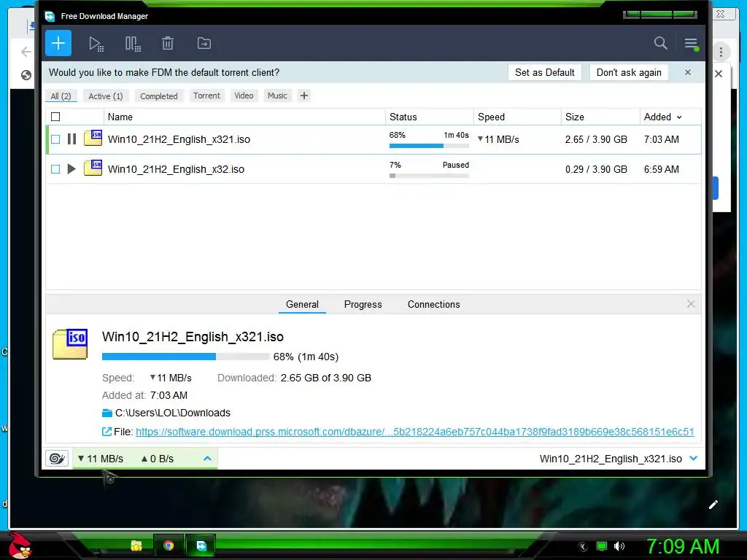747x560 pixels.
Task: Open volume control in system tray
Action: pos(619,546)
